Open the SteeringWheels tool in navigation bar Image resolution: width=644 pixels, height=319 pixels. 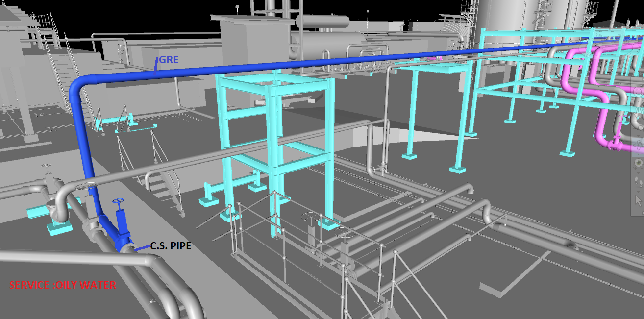click(x=639, y=91)
